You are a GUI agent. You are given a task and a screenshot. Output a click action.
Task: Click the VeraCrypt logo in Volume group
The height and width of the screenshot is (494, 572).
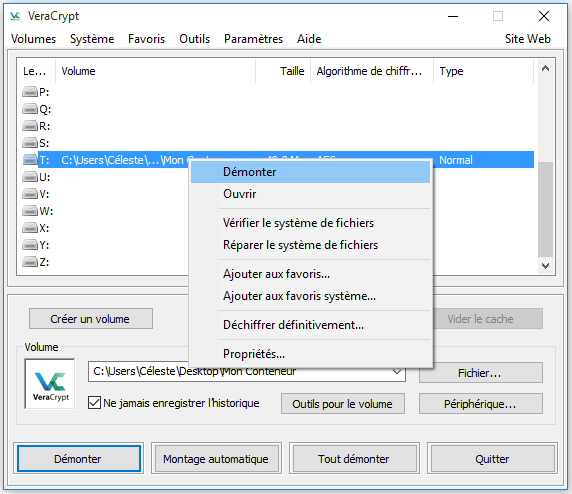click(50, 384)
